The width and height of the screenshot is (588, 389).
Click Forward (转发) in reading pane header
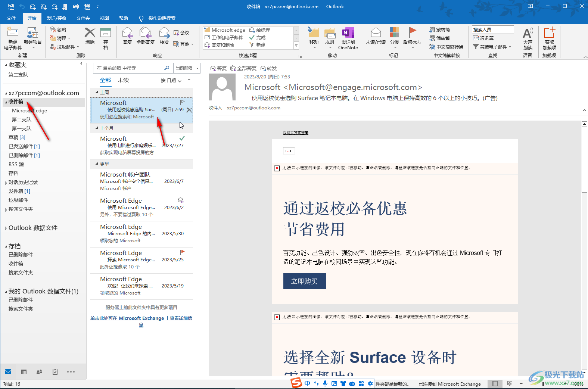click(268, 68)
